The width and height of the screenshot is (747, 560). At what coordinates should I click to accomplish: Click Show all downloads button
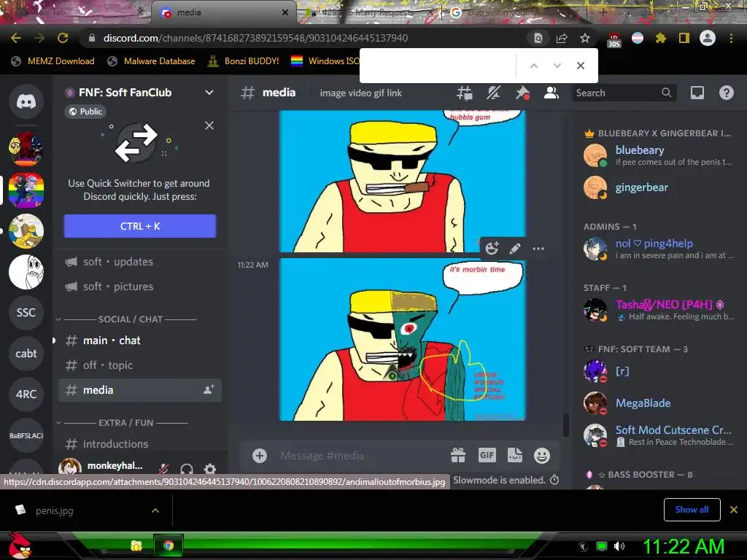click(x=692, y=510)
